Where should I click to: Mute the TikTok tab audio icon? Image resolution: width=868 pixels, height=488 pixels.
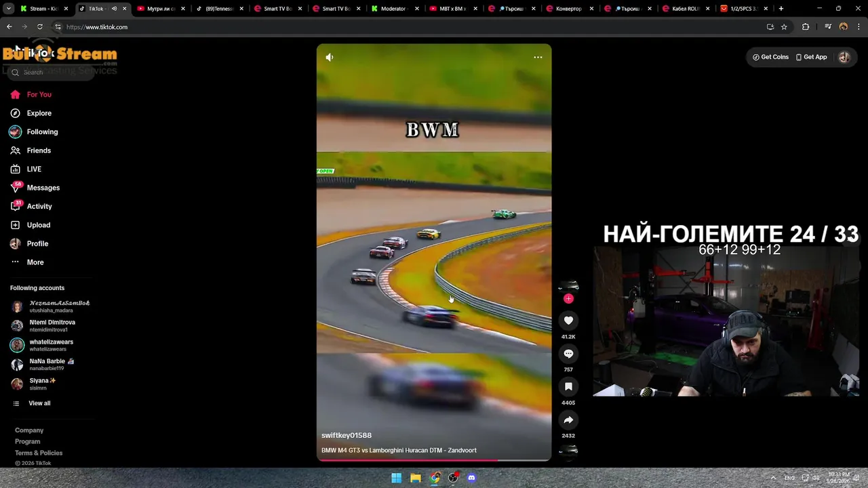click(114, 9)
